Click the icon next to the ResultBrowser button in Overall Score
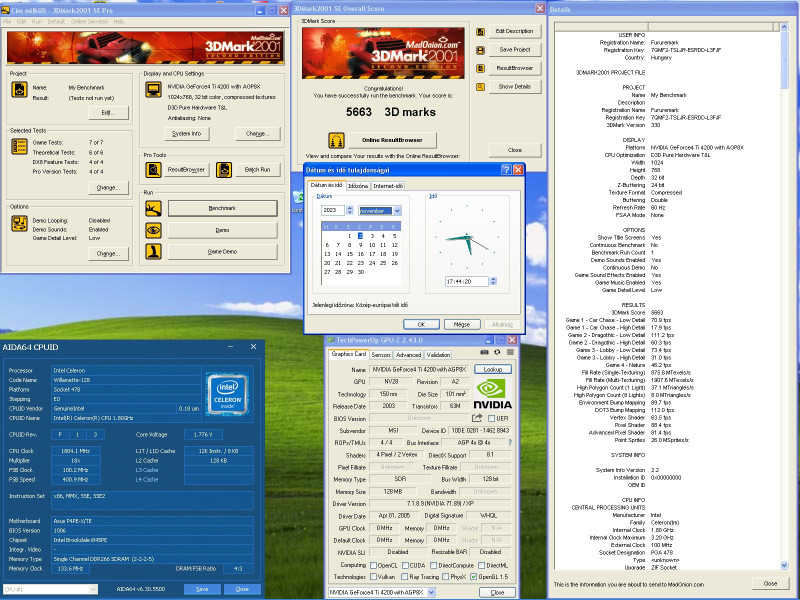The height and width of the screenshot is (600, 800). [x=480, y=68]
